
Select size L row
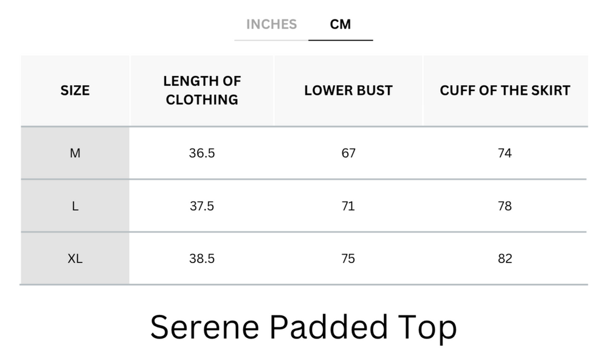click(x=75, y=205)
